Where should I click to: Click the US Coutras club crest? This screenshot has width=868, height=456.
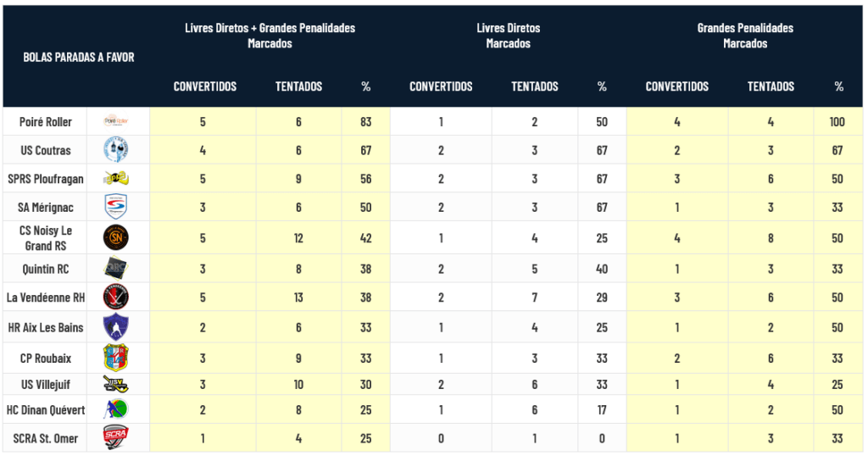click(116, 150)
